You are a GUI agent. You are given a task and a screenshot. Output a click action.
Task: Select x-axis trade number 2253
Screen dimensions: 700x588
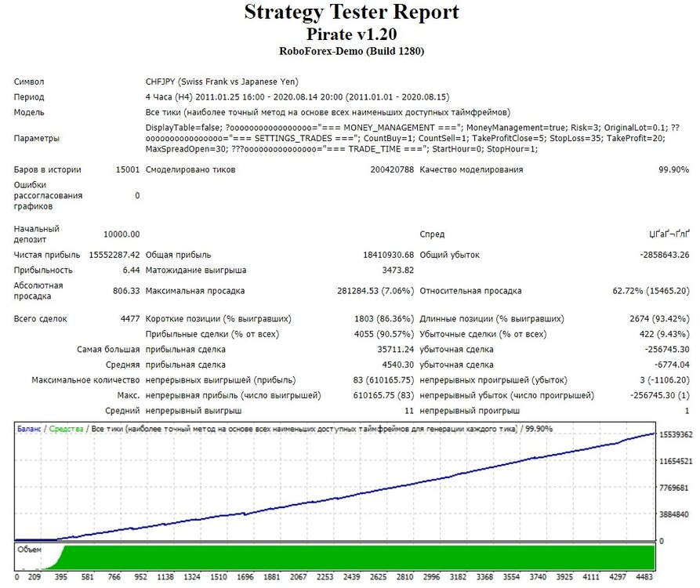pyautogui.click(x=325, y=577)
